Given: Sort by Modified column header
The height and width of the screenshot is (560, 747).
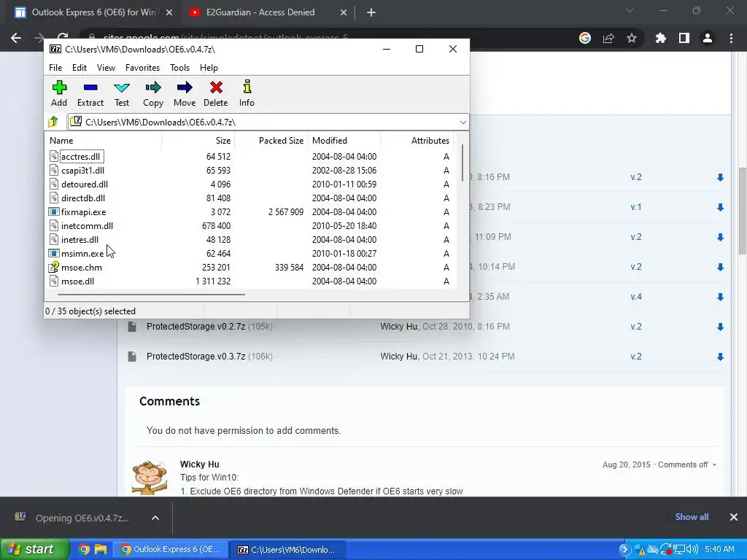Looking at the screenshot, I should click(344, 141).
